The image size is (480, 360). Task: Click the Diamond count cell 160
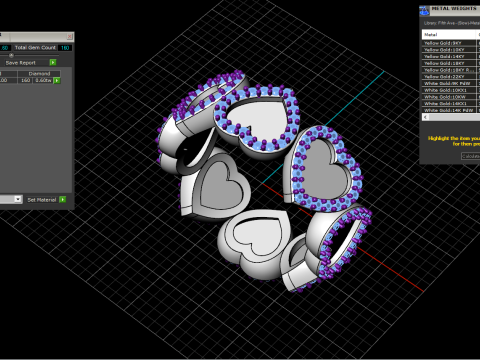pos(25,80)
